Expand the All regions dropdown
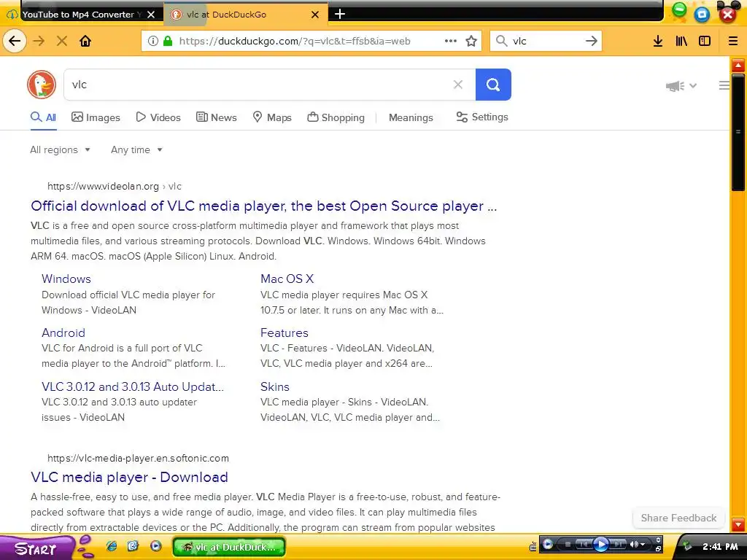This screenshot has width=747, height=560. coord(60,149)
